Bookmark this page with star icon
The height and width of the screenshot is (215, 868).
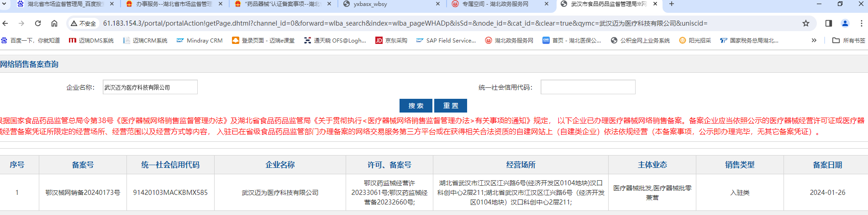[x=806, y=23]
